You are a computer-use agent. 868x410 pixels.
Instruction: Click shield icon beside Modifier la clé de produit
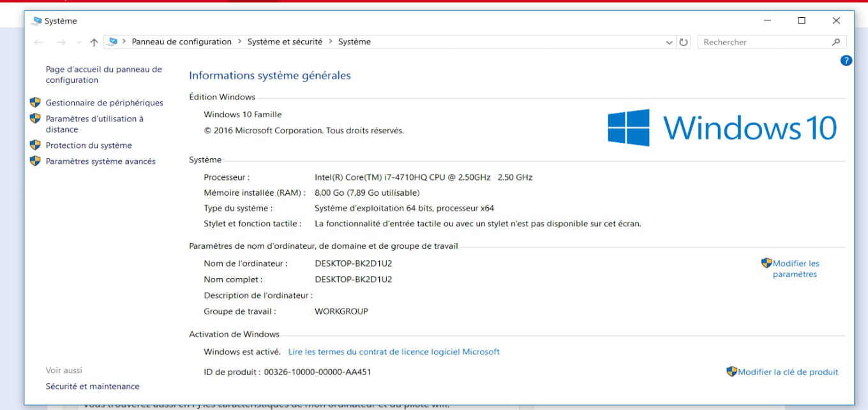pos(732,371)
